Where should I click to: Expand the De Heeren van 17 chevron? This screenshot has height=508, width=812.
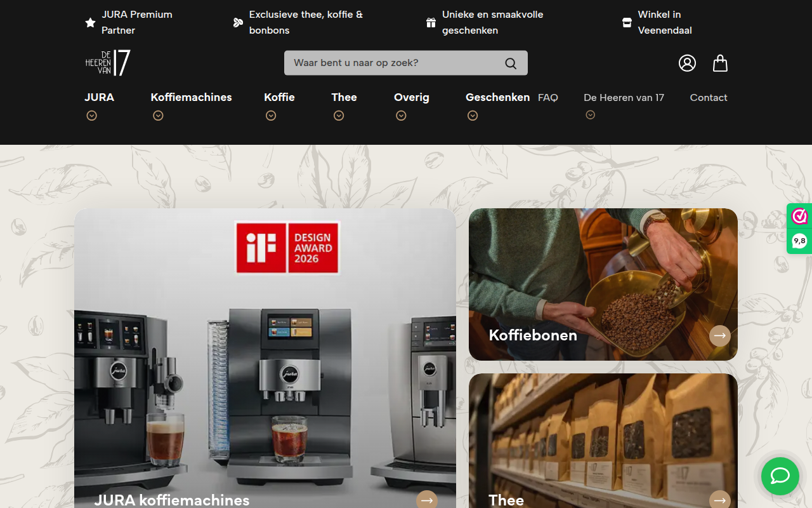[590, 115]
